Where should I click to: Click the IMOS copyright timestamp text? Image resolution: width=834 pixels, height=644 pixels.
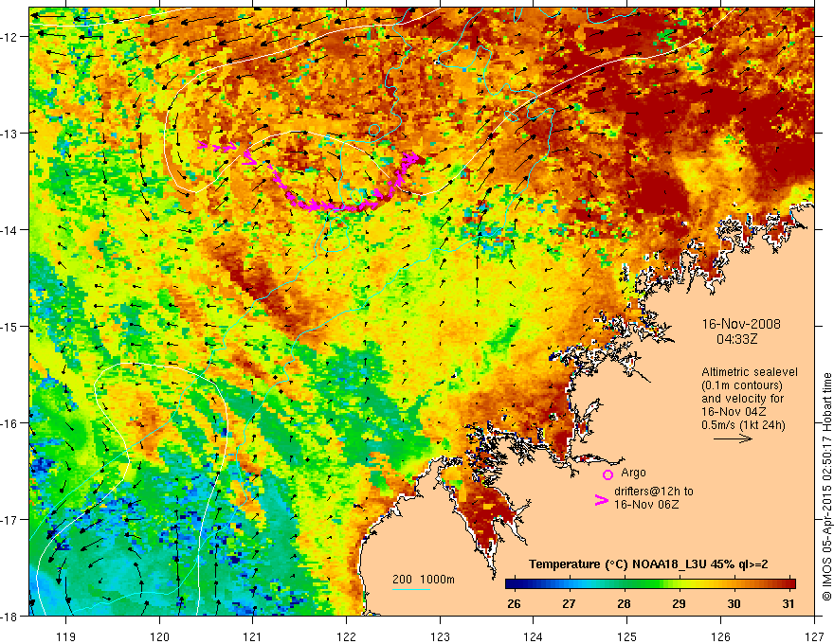[x=827, y=487]
